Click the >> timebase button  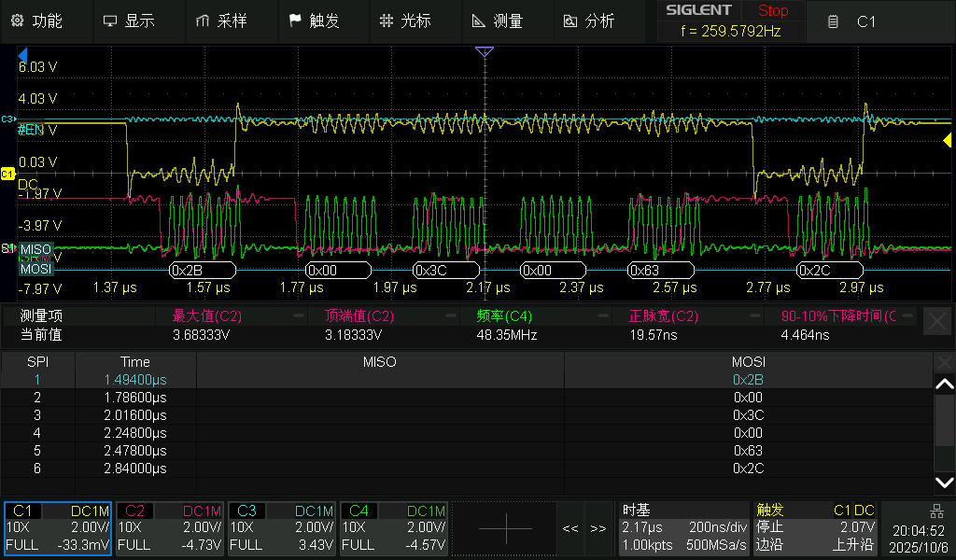point(598,528)
